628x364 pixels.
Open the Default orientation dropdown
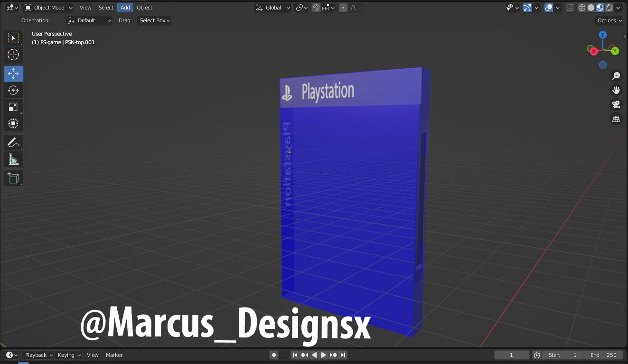pos(89,20)
